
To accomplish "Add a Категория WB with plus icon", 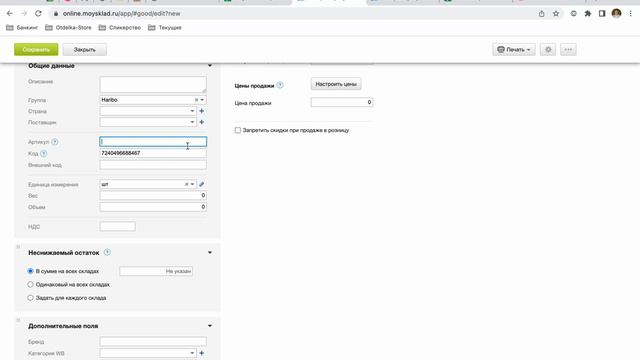I will click(202, 353).
